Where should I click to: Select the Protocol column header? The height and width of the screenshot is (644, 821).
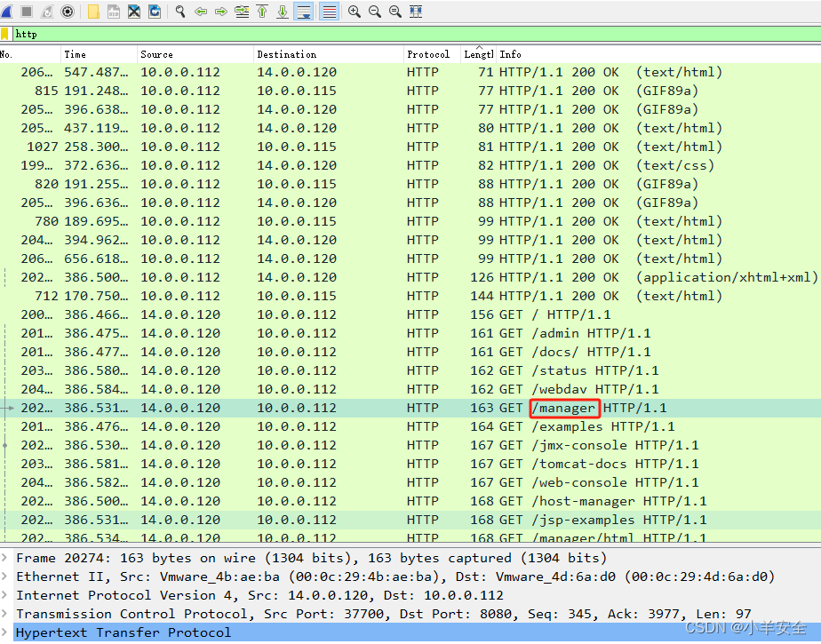click(429, 53)
